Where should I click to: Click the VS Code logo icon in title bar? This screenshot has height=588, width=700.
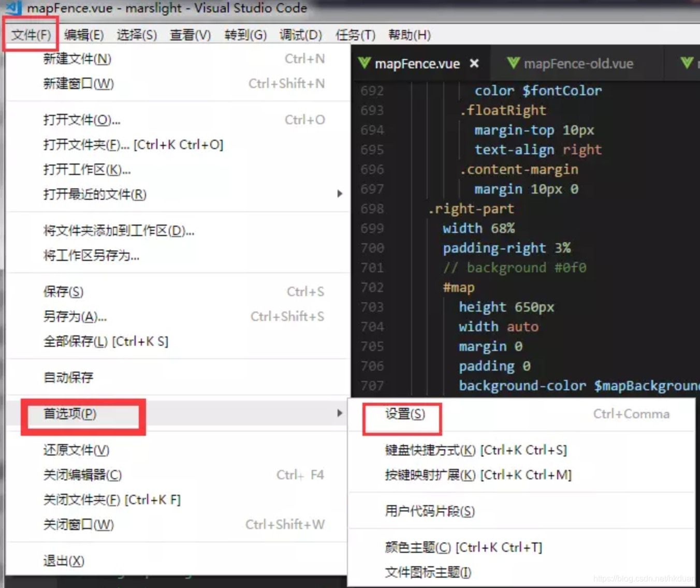(x=13, y=8)
